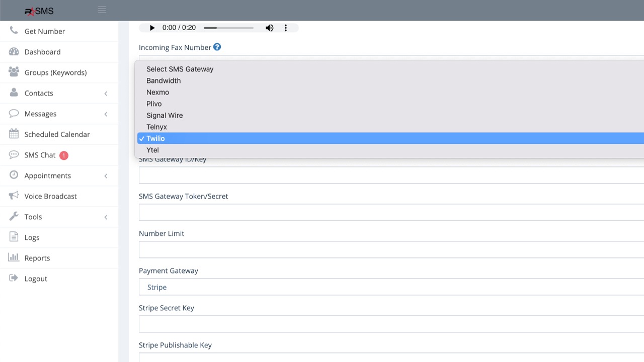Open Get Number page link

pyautogui.click(x=45, y=31)
